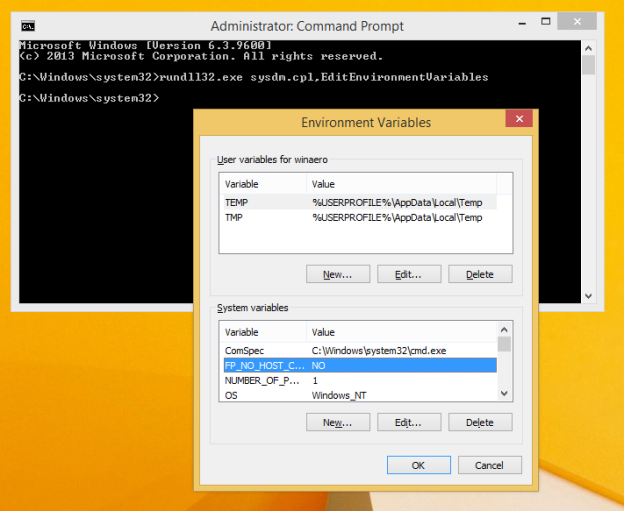The width and height of the screenshot is (624, 511).
Task: Click TEMP value %USERPROFILE%\AppData\Local\Temp
Action: 397,203
